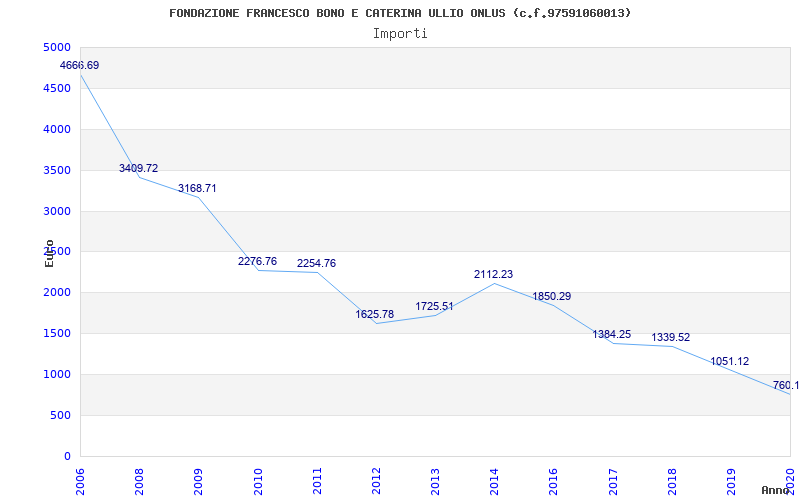This screenshot has height=500, width=800.
Task: Select the 1339.52 data label
Action: 670,338
